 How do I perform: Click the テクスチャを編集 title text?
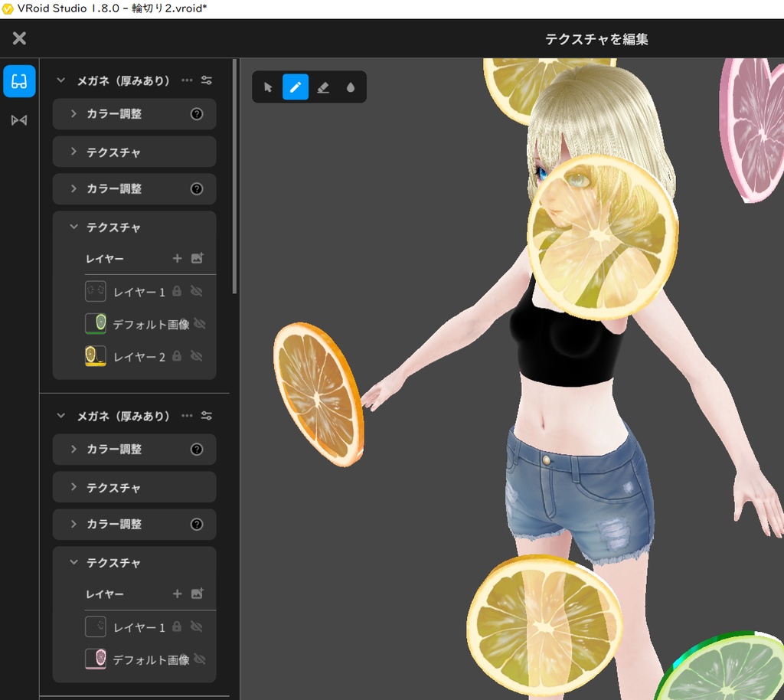tap(596, 39)
